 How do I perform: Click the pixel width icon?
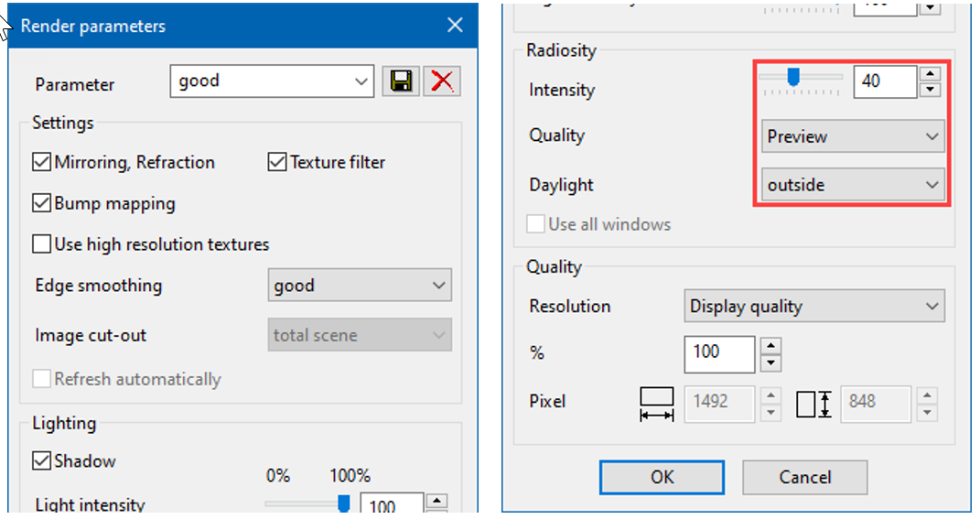pos(656,403)
